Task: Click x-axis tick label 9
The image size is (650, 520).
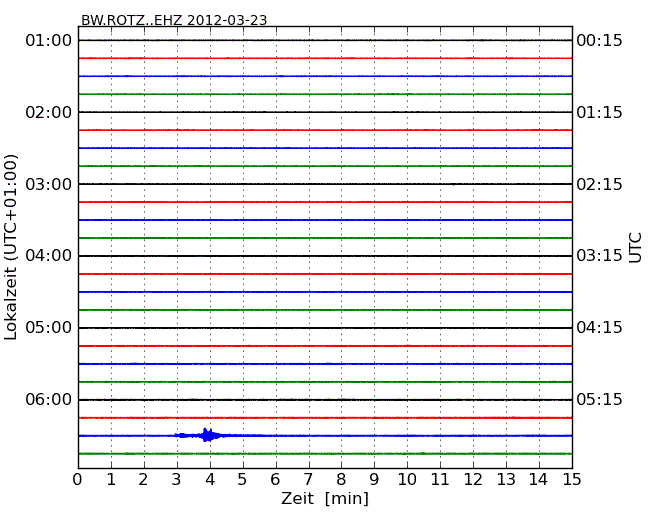Action: click(374, 479)
